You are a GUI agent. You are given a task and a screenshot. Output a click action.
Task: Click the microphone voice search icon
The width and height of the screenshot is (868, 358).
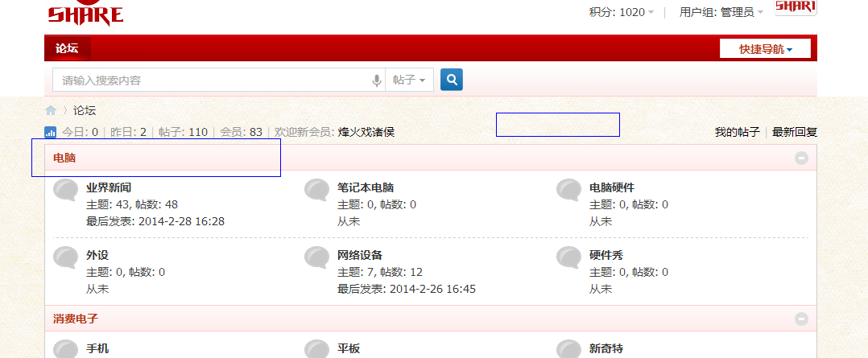point(377,80)
